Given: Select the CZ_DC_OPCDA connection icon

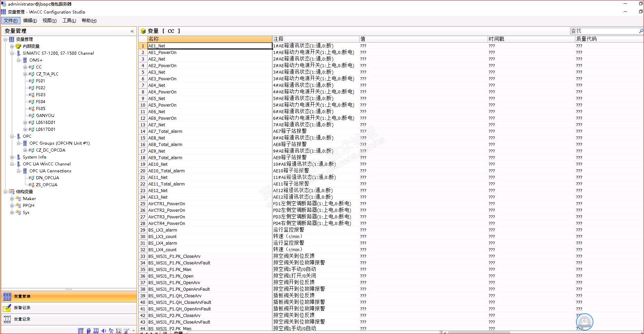Looking at the screenshot, I should pyautogui.click(x=32, y=150).
